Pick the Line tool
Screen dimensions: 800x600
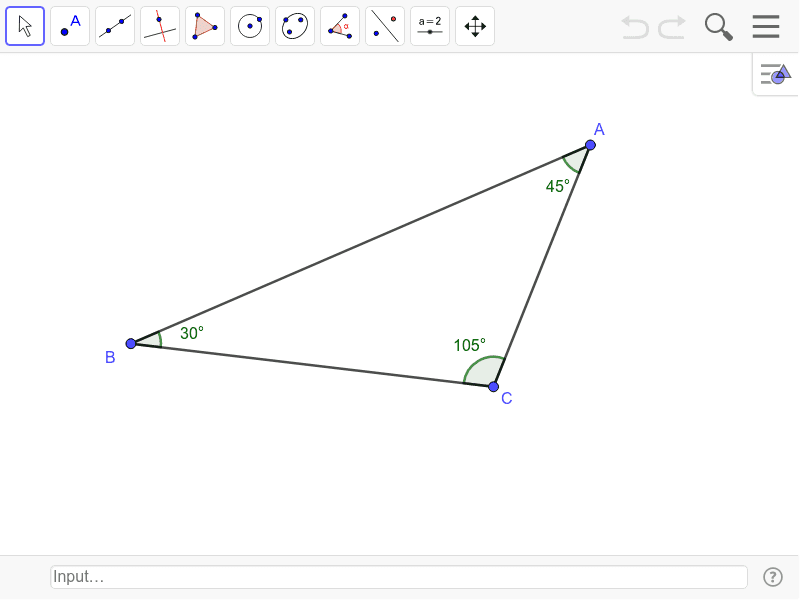click(x=115, y=25)
